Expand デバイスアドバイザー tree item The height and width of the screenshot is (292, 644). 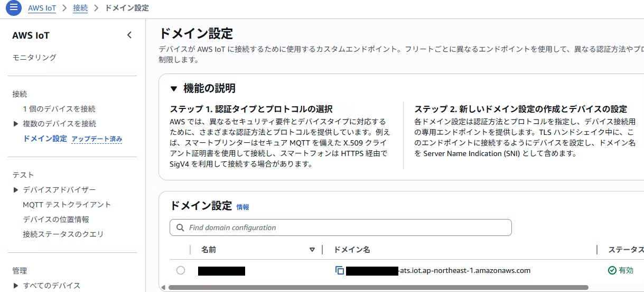pyautogui.click(x=16, y=190)
